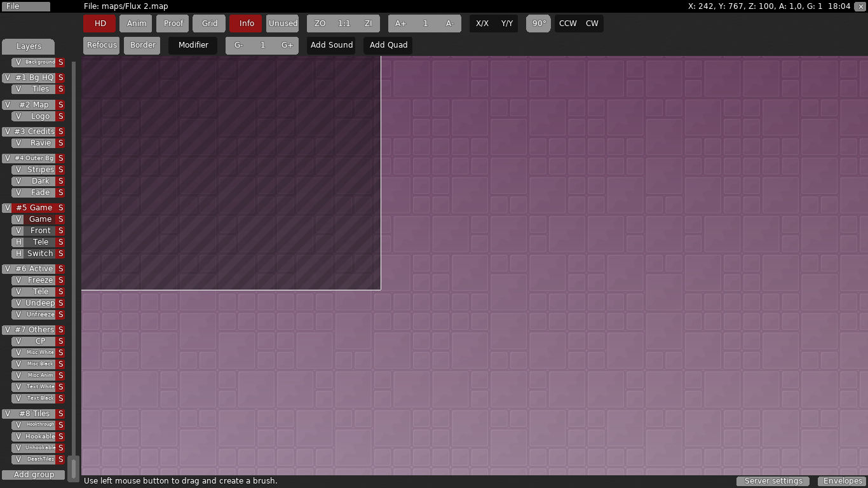Open the File menu
The height and width of the screenshot is (488, 868).
click(x=25, y=6)
